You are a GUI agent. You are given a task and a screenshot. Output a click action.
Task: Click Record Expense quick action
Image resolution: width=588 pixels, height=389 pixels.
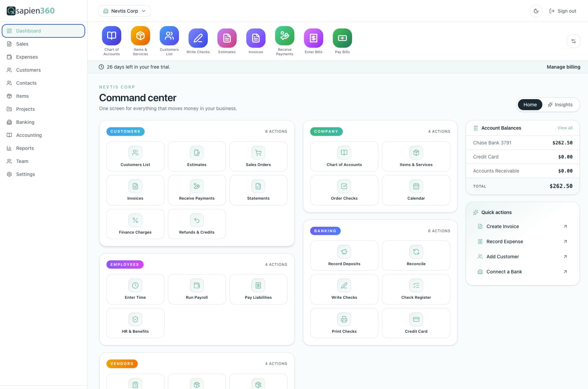click(x=522, y=241)
